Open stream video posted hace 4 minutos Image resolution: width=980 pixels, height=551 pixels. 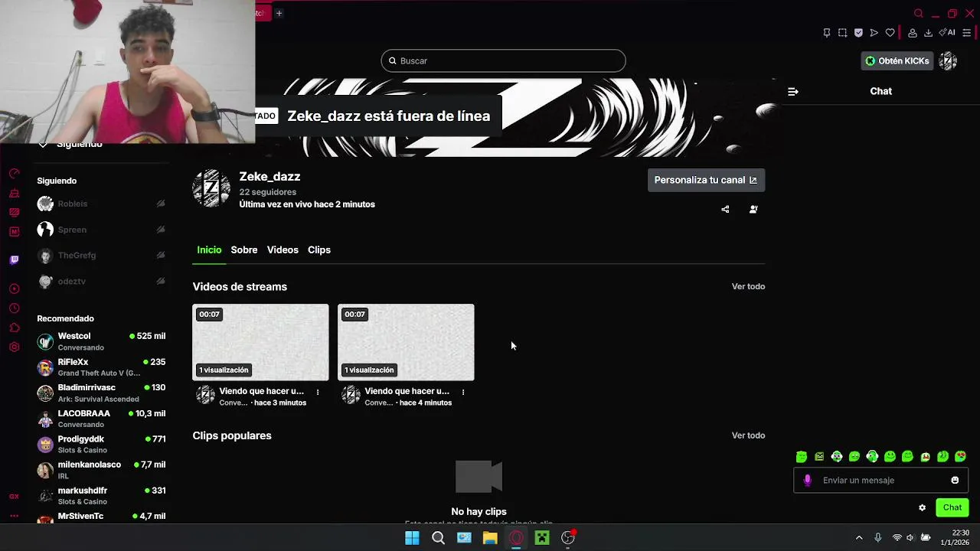406,342
